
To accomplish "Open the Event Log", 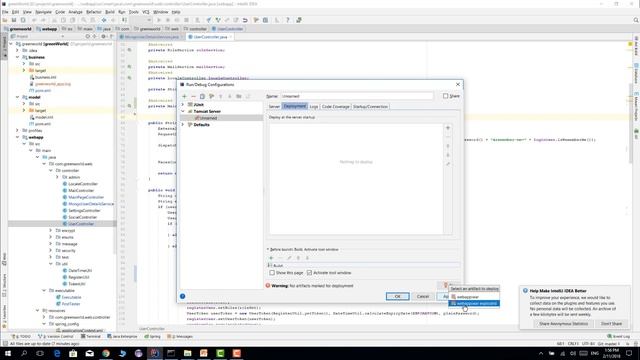I will point(618,337).
